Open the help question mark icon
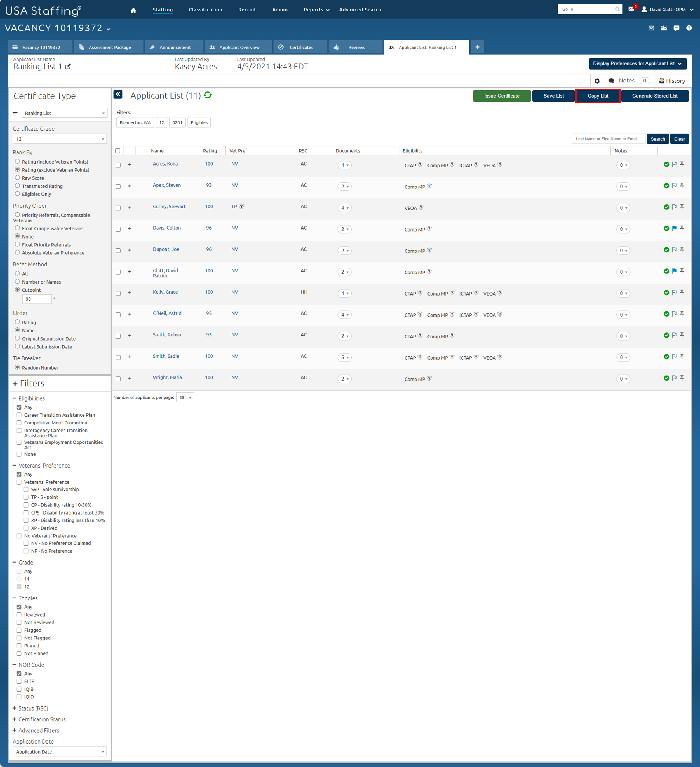Viewport: 700px width, 767px height. pyautogui.click(x=689, y=28)
